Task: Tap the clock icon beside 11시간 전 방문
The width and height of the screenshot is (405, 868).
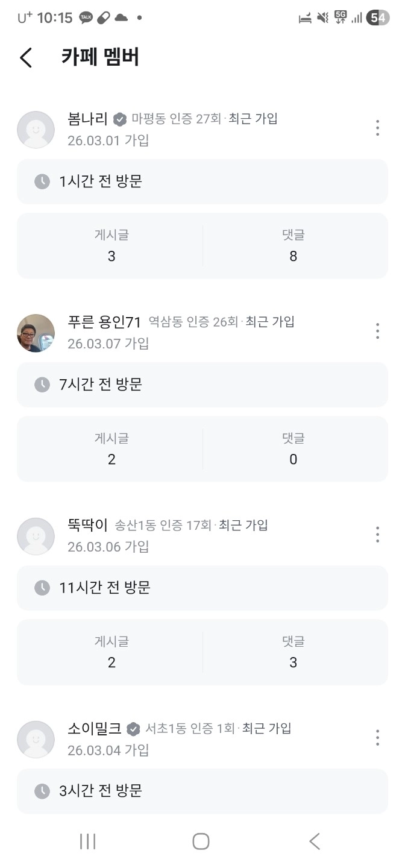Action: [42, 588]
